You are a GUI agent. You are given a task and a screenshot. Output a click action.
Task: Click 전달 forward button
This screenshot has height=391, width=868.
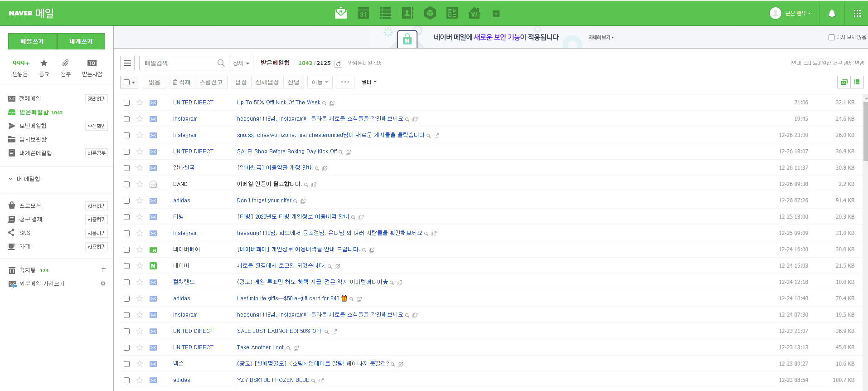[x=294, y=82]
